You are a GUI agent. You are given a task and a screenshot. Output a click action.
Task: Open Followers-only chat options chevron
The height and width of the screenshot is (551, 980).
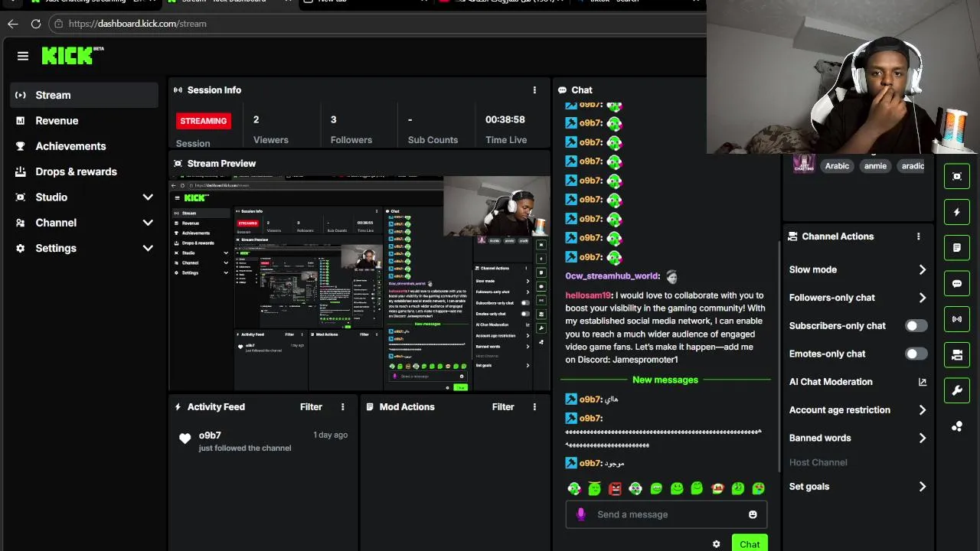click(x=922, y=298)
